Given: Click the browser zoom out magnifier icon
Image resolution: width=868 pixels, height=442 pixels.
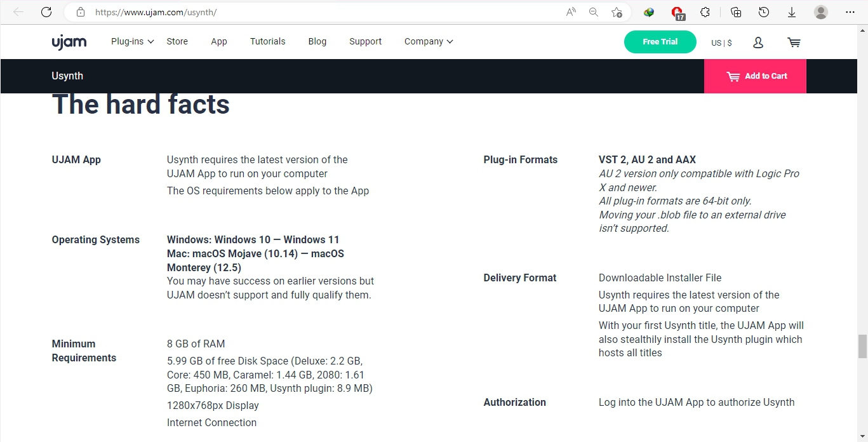Looking at the screenshot, I should coord(594,12).
